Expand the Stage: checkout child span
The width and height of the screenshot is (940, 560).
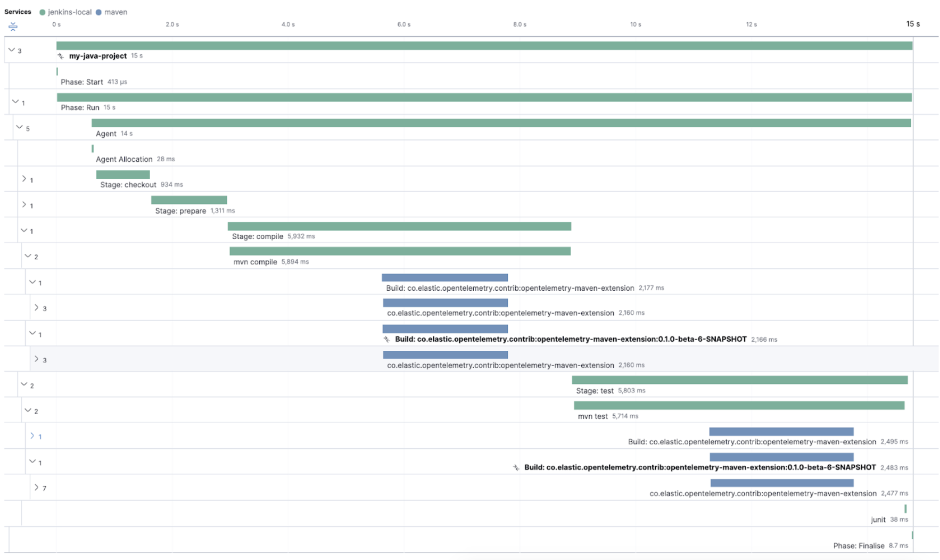coord(25,179)
